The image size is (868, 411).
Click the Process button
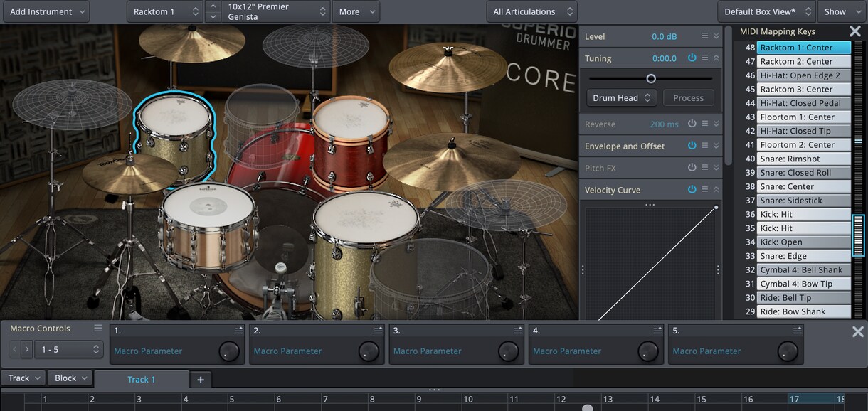[x=688, y=98]
